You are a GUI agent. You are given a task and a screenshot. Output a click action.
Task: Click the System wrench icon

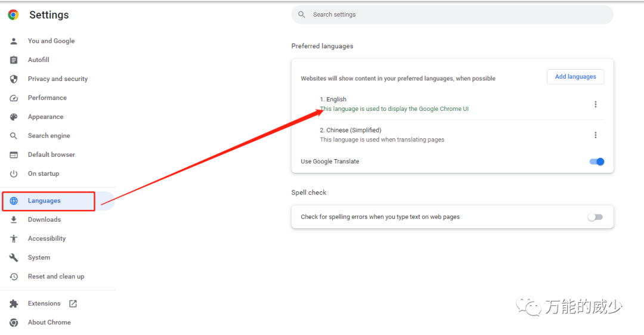(x=14, y=258)
